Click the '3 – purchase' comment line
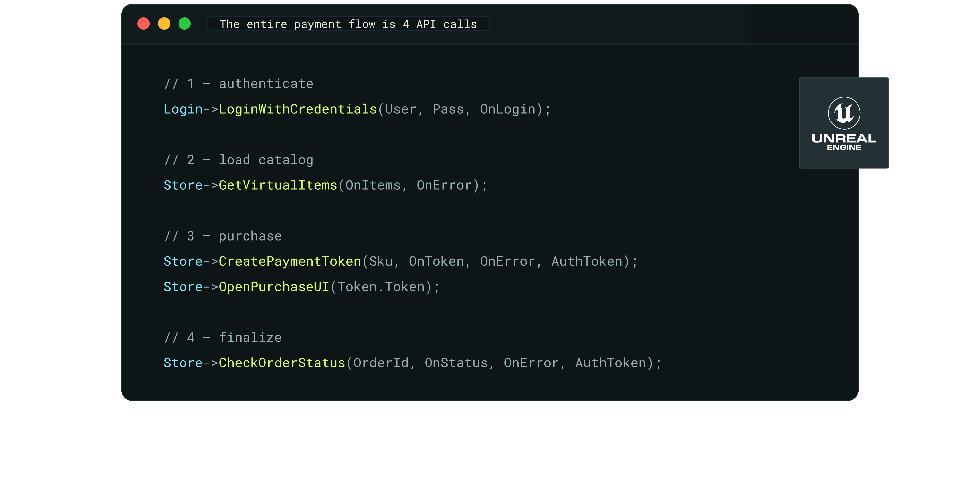Image resolution: width=980 pixels, height=484 pixels. [223, 236]
